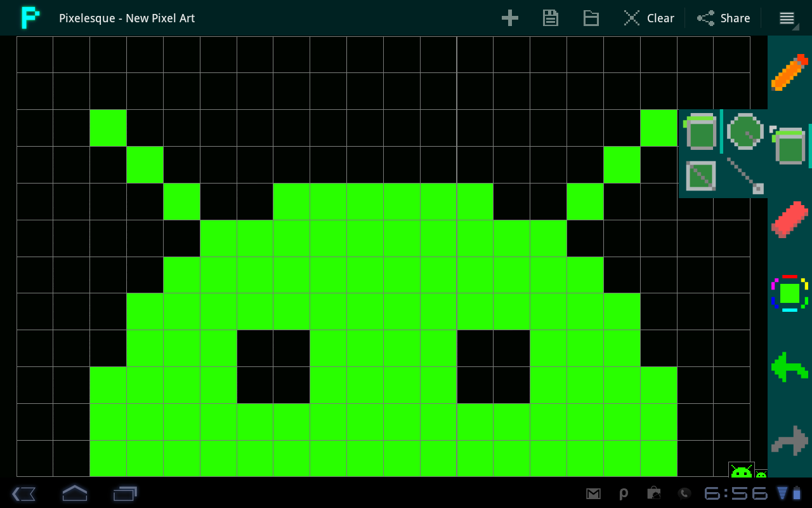
Task: Create new pixel art with plus icon
Action: (x=510, y=18)
